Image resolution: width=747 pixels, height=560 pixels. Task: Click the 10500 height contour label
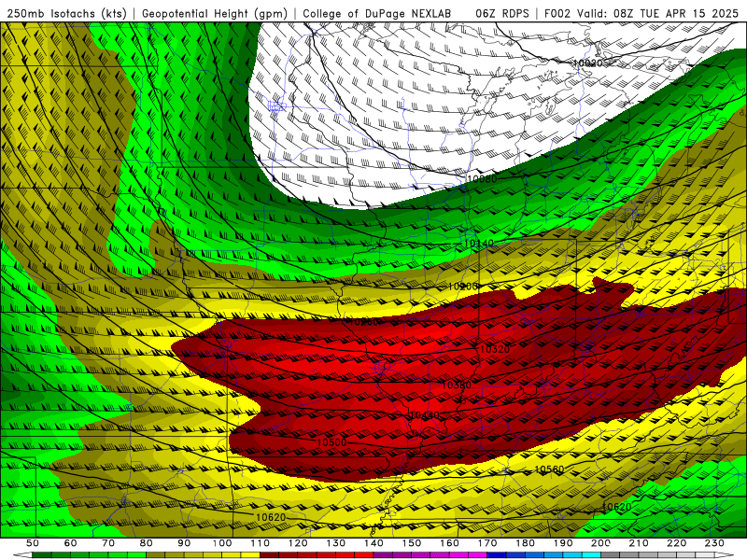point(331,442)
